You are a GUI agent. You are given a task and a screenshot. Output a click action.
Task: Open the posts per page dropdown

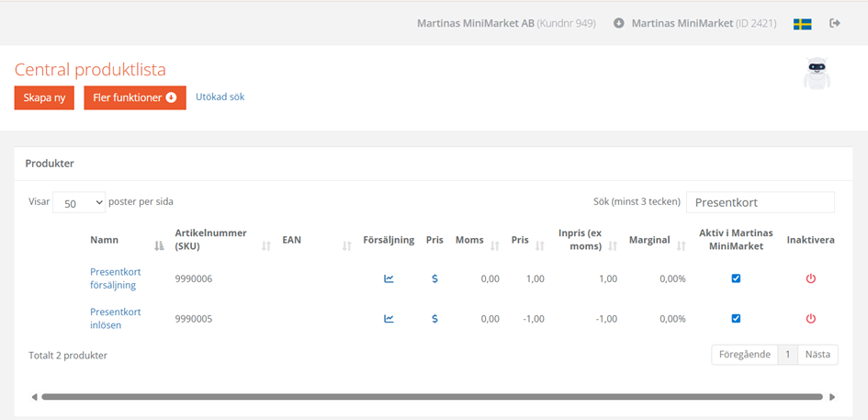[x=79, y=203]
